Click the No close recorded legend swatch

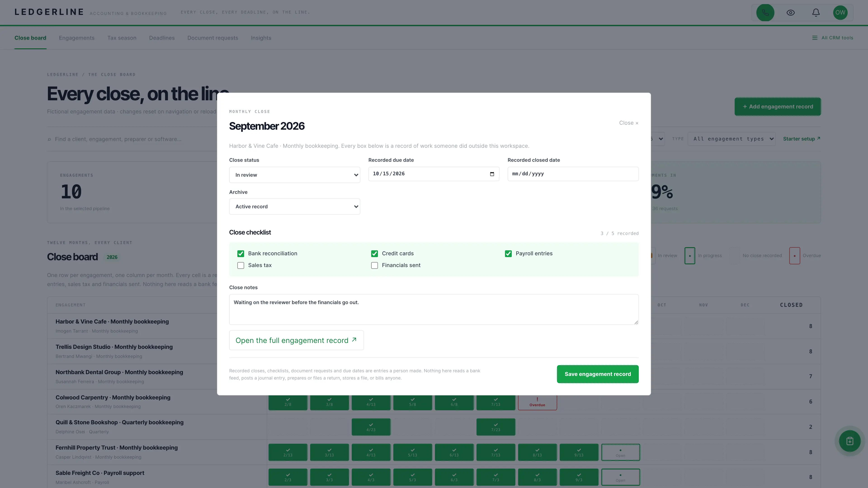[735, 256]
